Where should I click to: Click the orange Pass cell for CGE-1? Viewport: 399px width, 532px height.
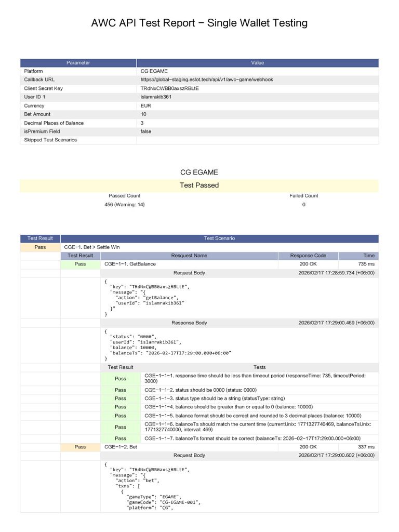click(x=40, y=247)
